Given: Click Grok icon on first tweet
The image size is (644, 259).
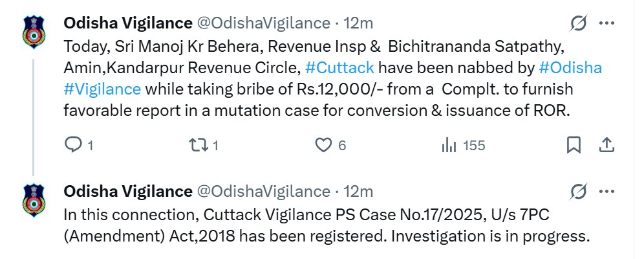Looking at the screenshot, I should pos(578,24).
